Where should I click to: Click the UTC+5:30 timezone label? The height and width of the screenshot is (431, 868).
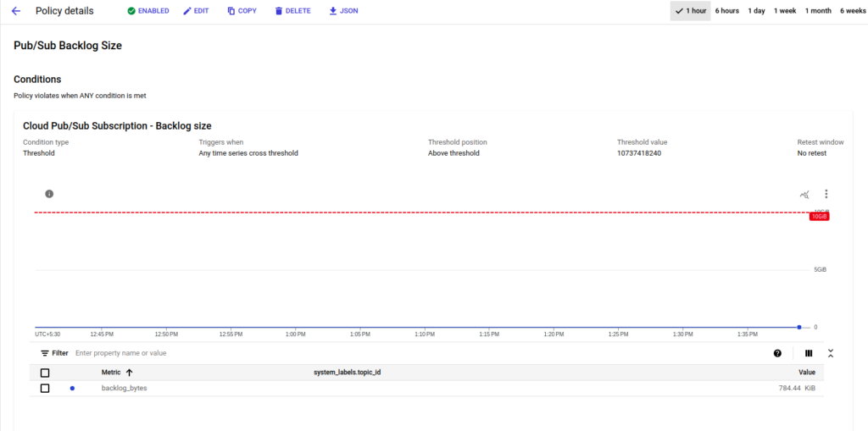[47, 334]
